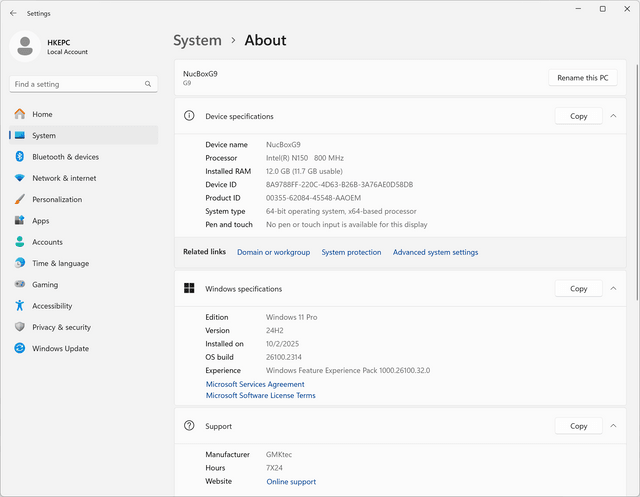Screen dimensions: 640x497
Task: Collapse the Windows specifications section
Action: (613, 288)
